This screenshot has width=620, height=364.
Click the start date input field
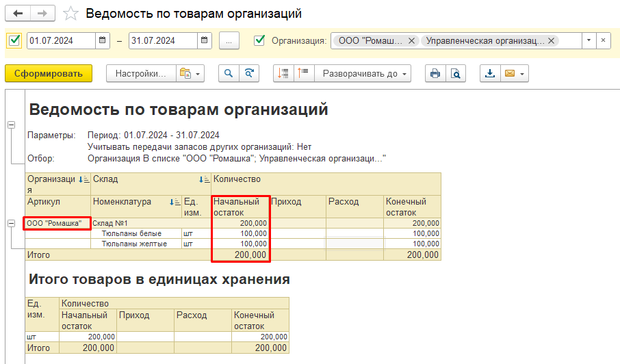60,40
